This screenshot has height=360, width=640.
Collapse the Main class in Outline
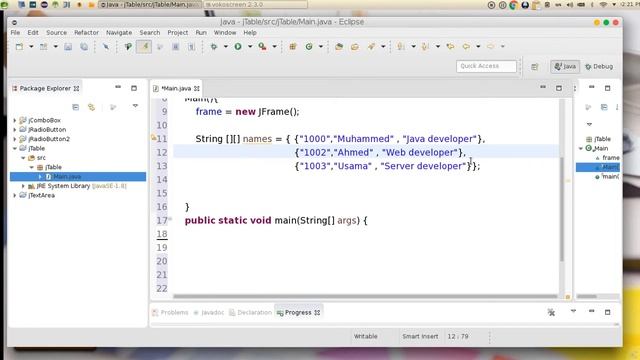point(581,149)
